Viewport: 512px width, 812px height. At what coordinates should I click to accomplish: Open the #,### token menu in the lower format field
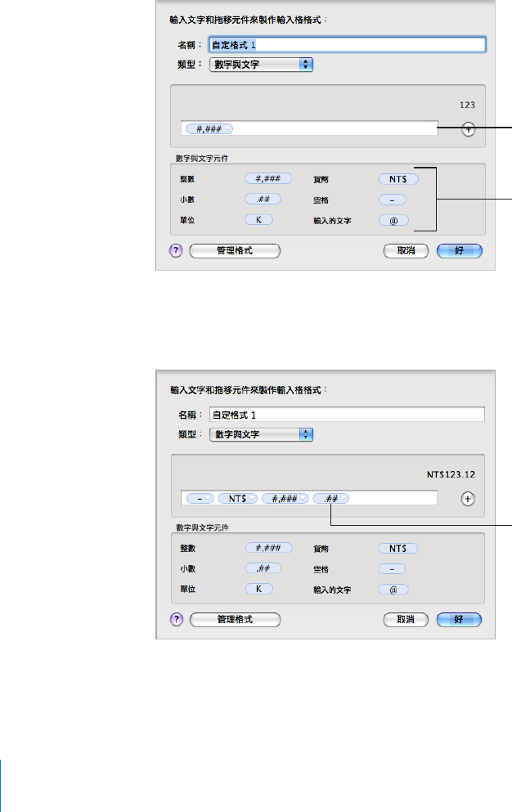point(303,497)
